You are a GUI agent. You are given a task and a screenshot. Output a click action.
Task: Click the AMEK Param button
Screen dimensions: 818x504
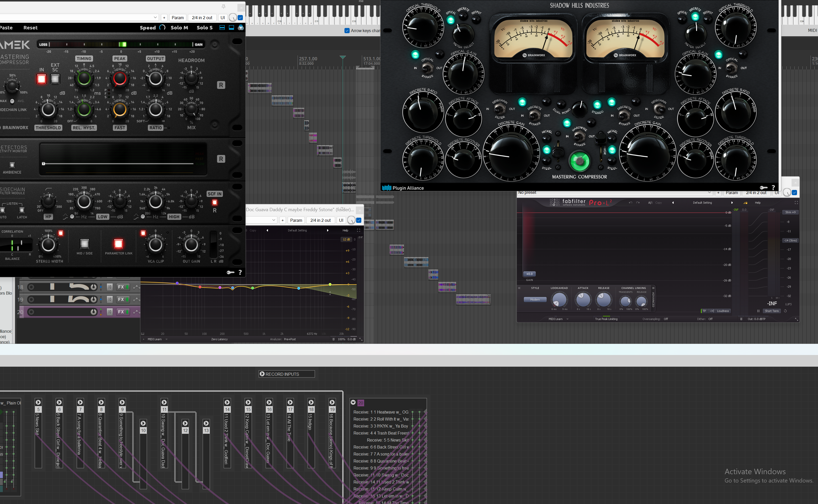pos(178,18)
